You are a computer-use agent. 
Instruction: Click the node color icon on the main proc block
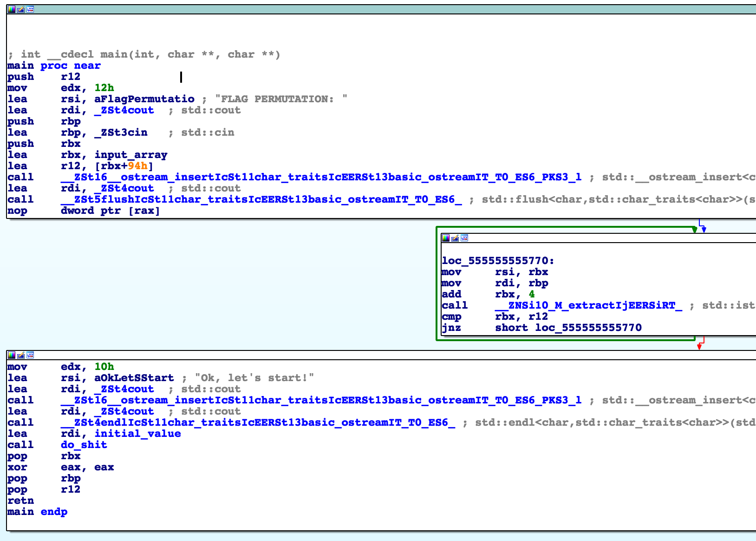click(11, 9)
